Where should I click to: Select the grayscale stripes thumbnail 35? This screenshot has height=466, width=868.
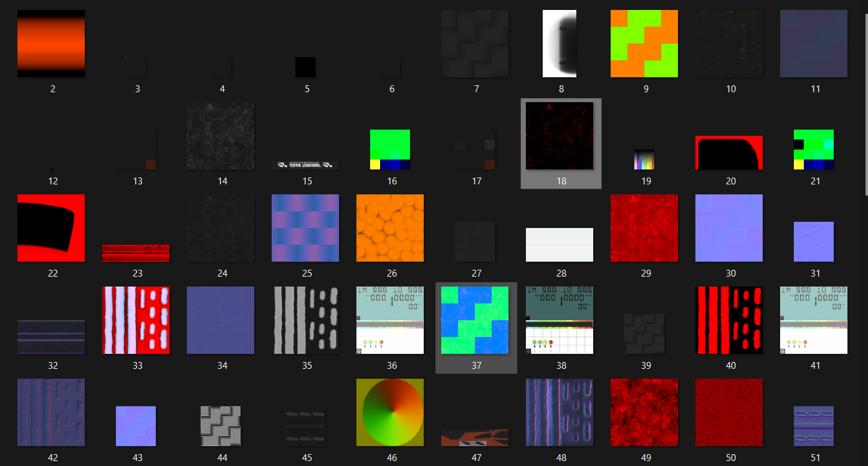tap(305, 320)
